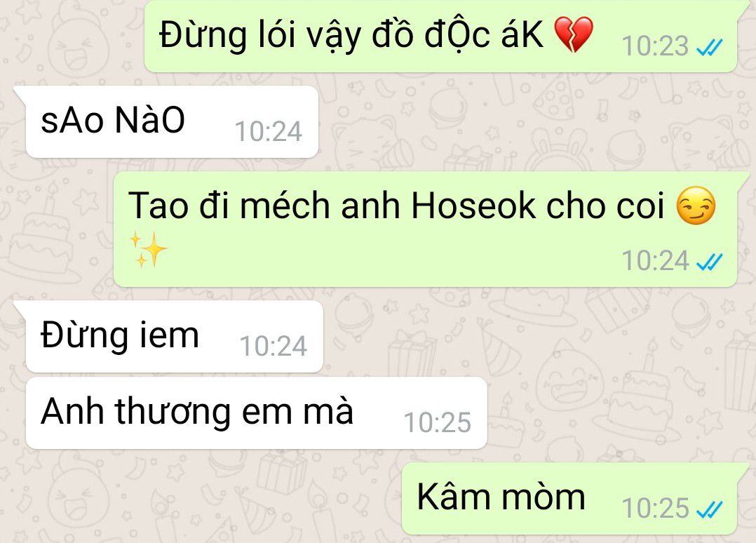The image size is (756, 543).
Task: Click 10:23 timestamp on first message
Action: 655,47
